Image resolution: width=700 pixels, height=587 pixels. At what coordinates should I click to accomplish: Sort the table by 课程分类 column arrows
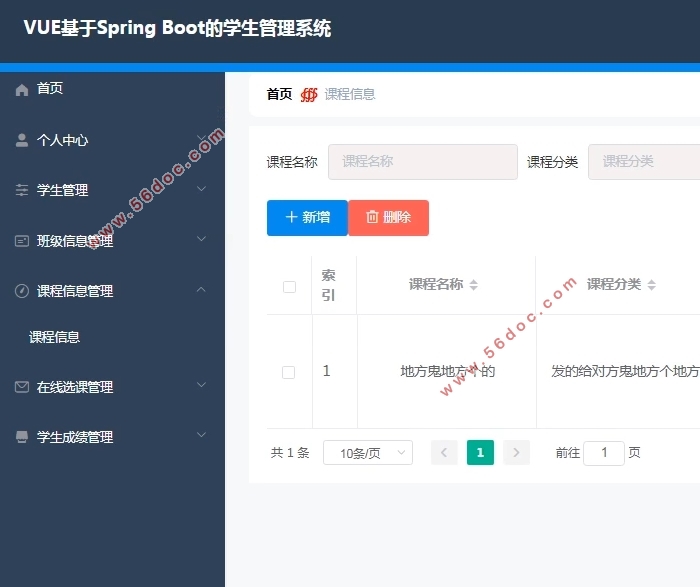point(652,285)
